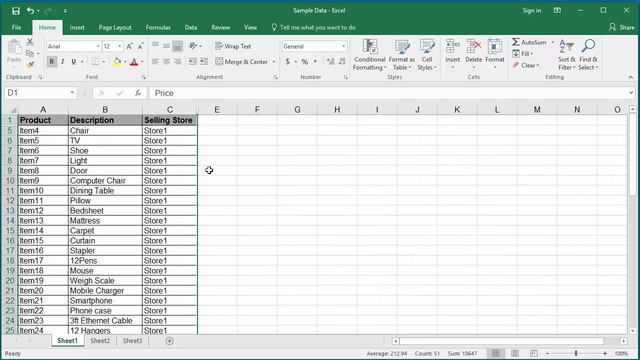The image size is (640, 360).
Task: Switch to Page Layout view in status bar
Action: coord(515,353)
